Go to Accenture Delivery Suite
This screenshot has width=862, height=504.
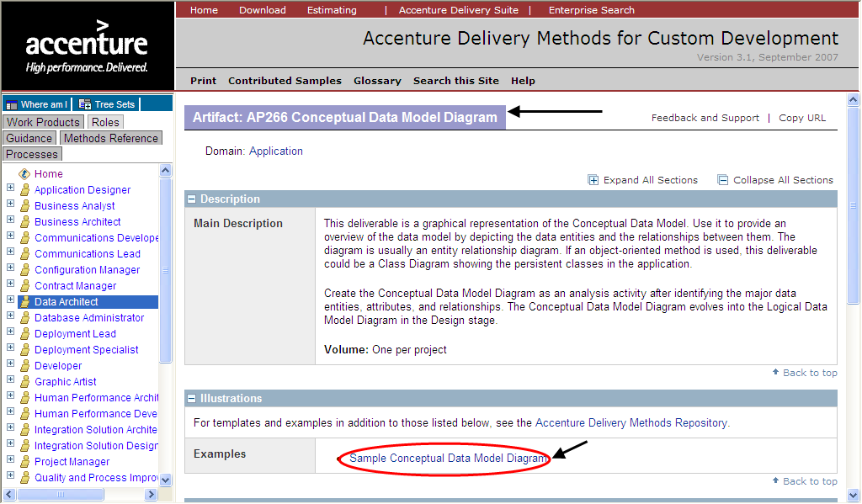459,10
